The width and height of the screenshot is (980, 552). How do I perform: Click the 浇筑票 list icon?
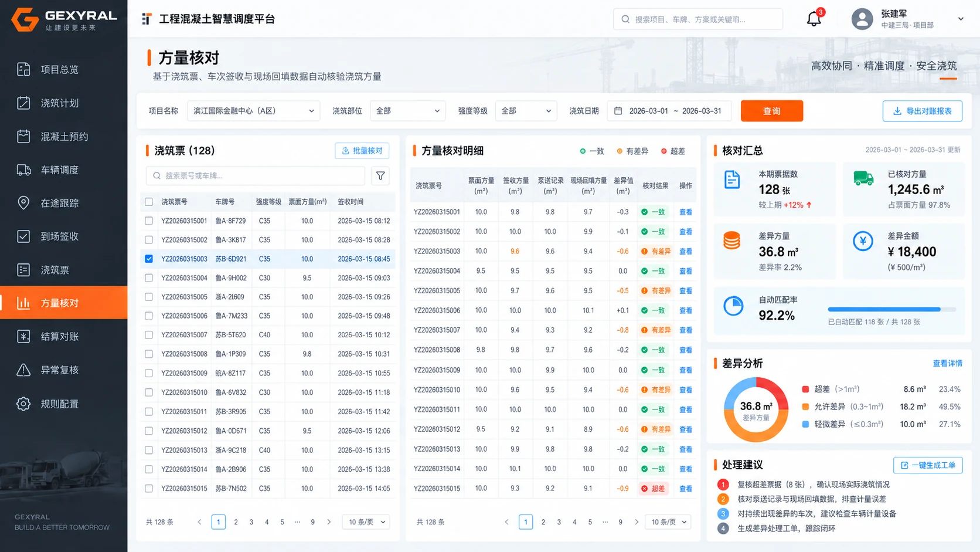pyautogui.click(x=23, y=270)
